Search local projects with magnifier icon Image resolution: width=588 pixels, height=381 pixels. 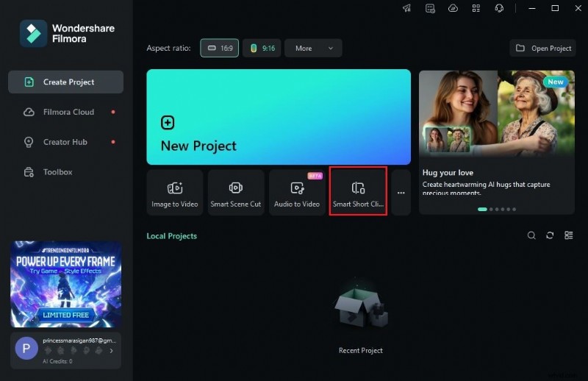point(531,235)
